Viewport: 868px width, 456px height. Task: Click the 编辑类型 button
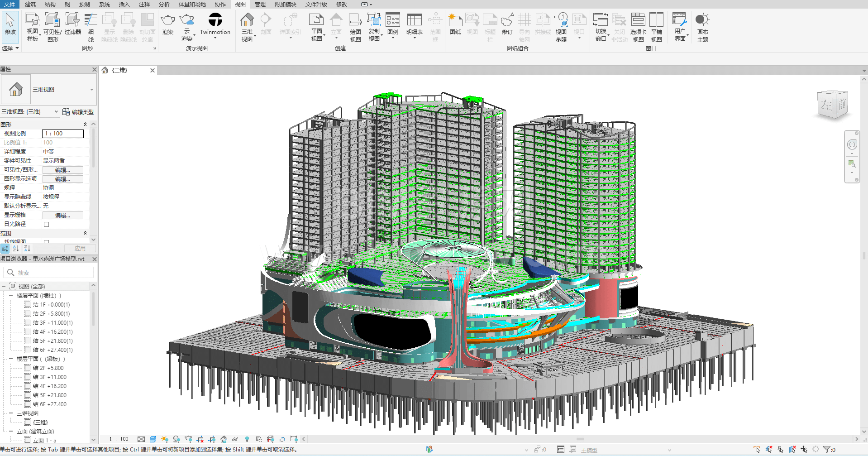coord(78,112)
